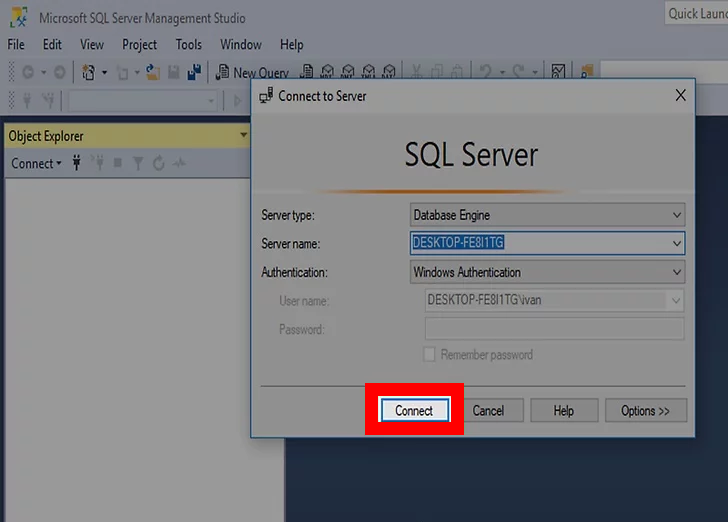Viewport: 728px width, 522px height.
Task: Click the single-disk Save icon
Action: (x=174, y=72)
